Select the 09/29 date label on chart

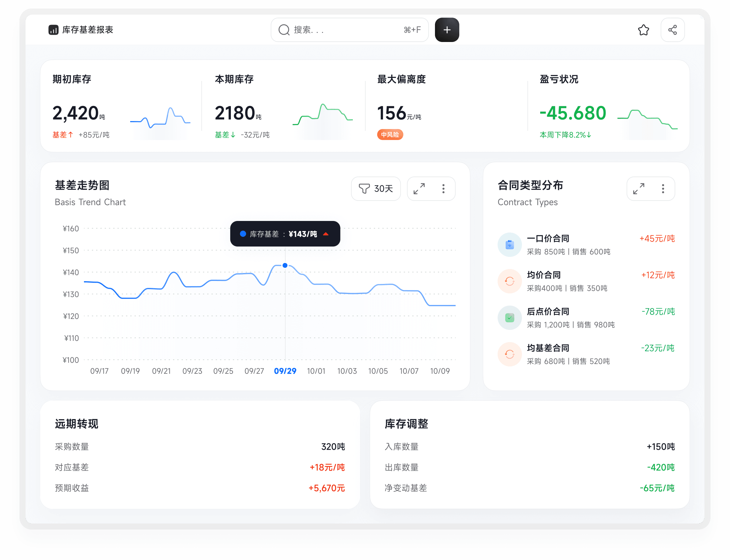pyautogui.click(x=285, y=371)
